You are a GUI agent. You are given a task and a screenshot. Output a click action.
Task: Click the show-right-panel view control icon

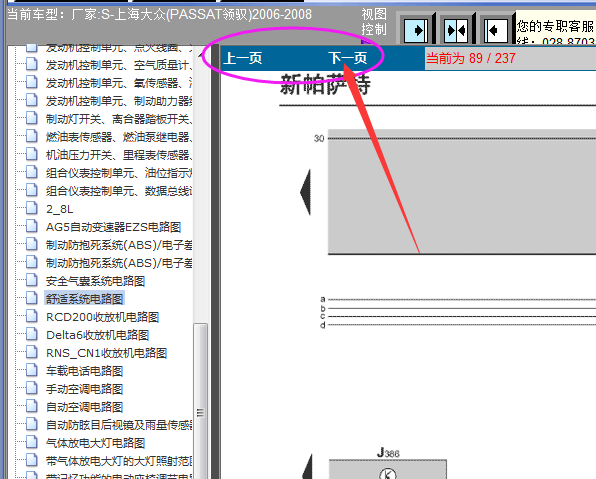416,30
